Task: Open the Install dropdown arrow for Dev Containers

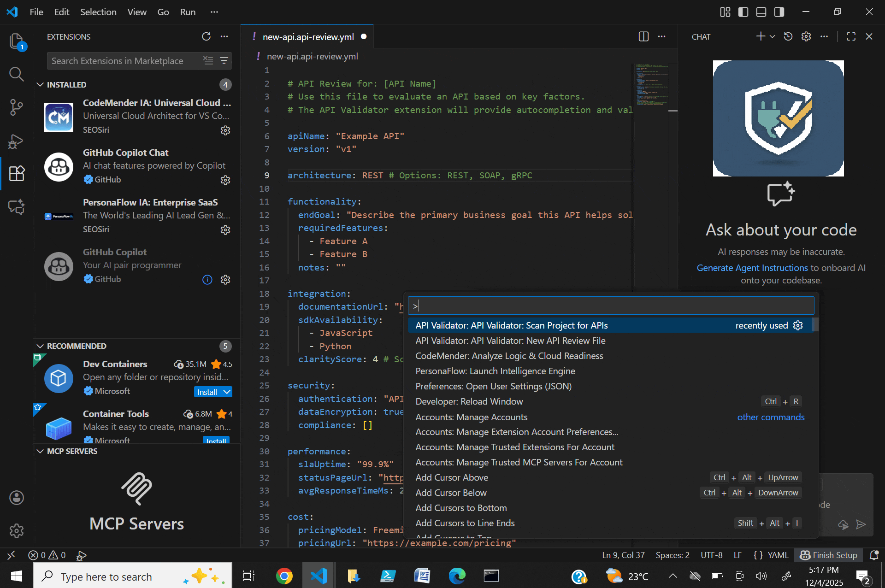Action: point(227,392)
